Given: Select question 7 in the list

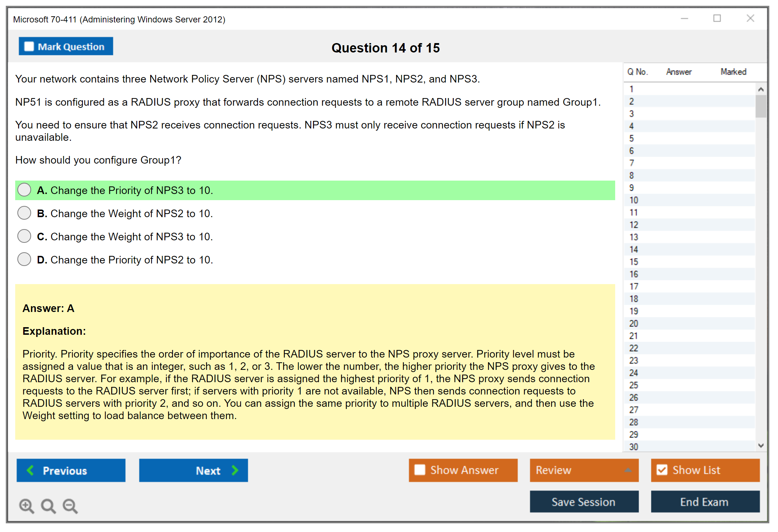Looking at the screenshot, I should 631,163.
